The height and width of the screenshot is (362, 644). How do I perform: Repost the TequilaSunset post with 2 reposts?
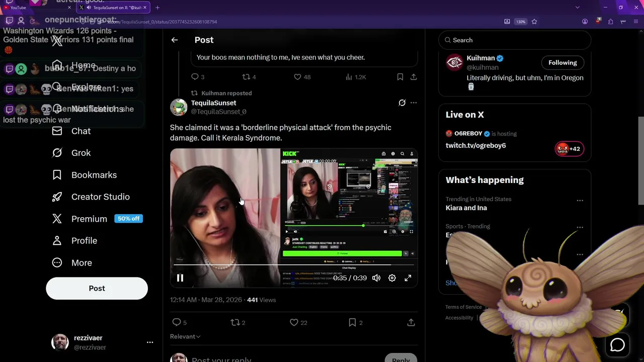[238, 322]
